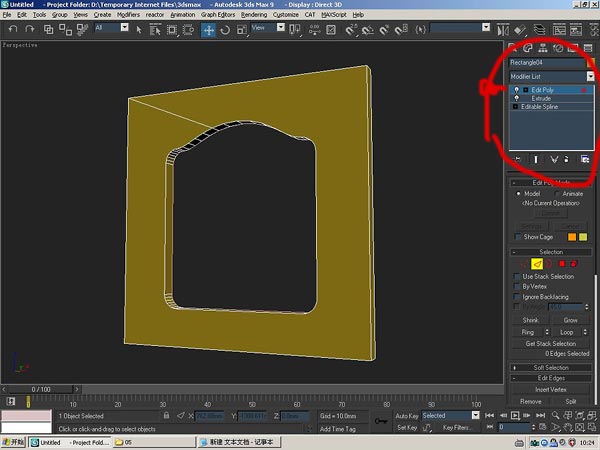Enable Use Stack Selection checkbox
The width and height of the screenshot is (600, 450).
(517, 276)
